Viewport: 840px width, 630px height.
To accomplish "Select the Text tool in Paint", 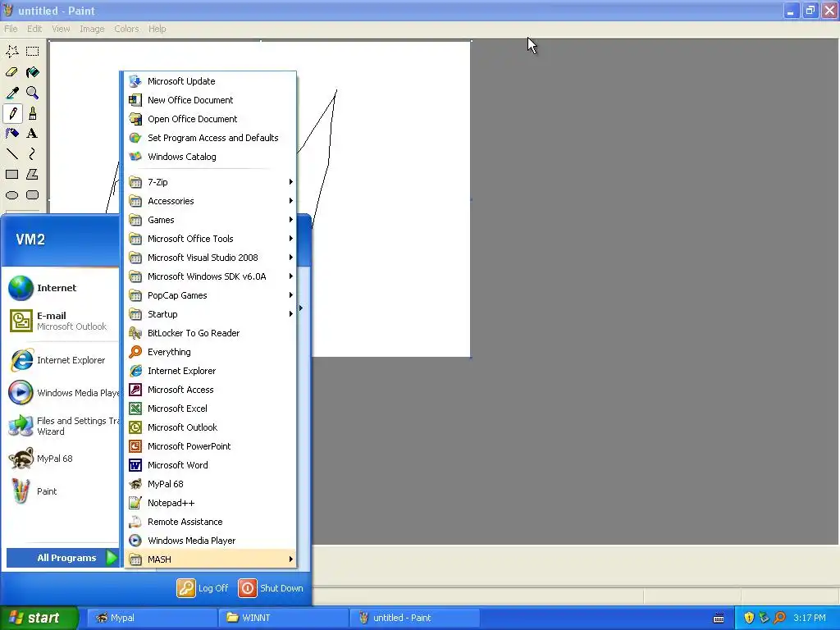I will (32, 134).
